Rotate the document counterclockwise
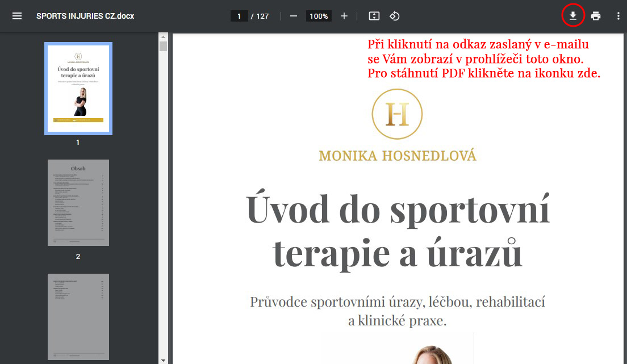 tap(394, 16)
